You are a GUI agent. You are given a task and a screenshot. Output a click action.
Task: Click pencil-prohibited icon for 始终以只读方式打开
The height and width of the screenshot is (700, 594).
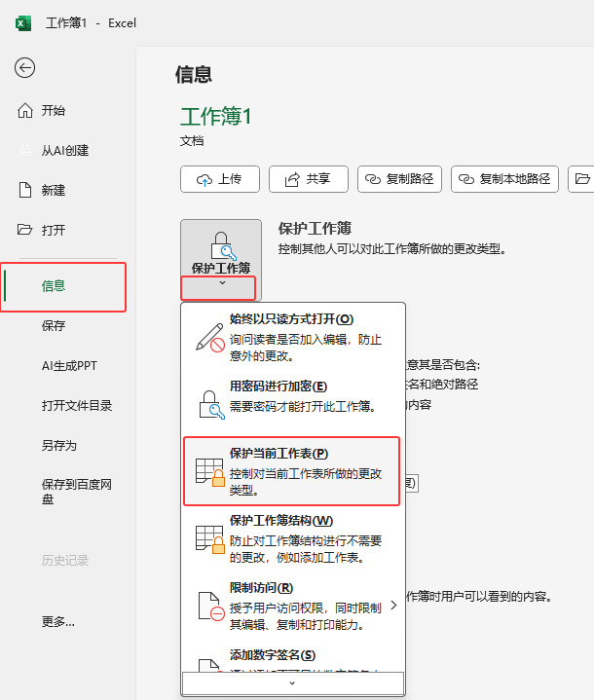(x=210, y=338)
